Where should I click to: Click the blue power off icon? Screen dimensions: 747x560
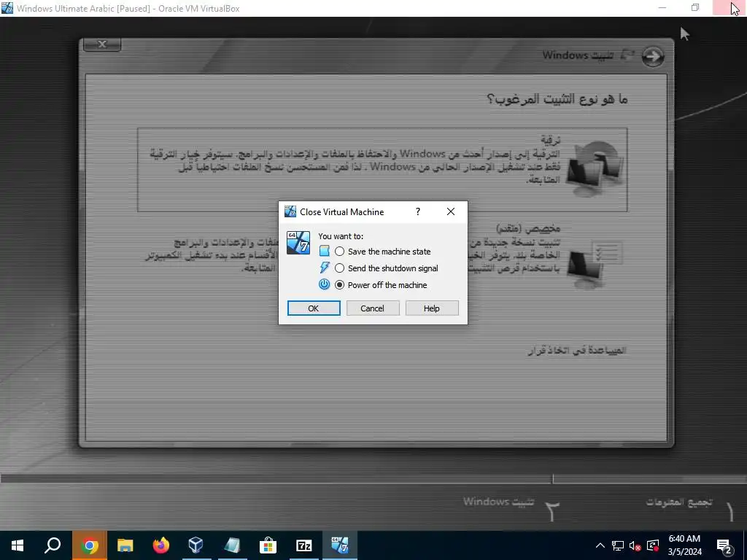[x=325, y=284]
